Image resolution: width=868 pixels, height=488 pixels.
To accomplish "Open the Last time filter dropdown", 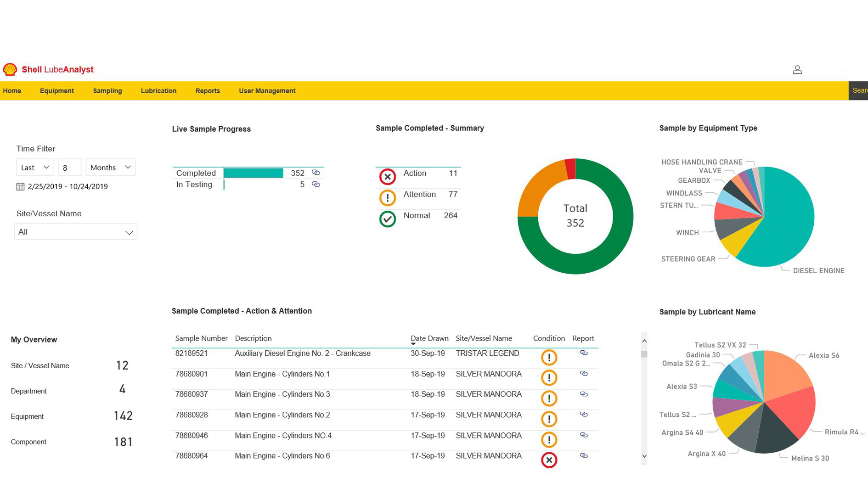I will [35, 168].
